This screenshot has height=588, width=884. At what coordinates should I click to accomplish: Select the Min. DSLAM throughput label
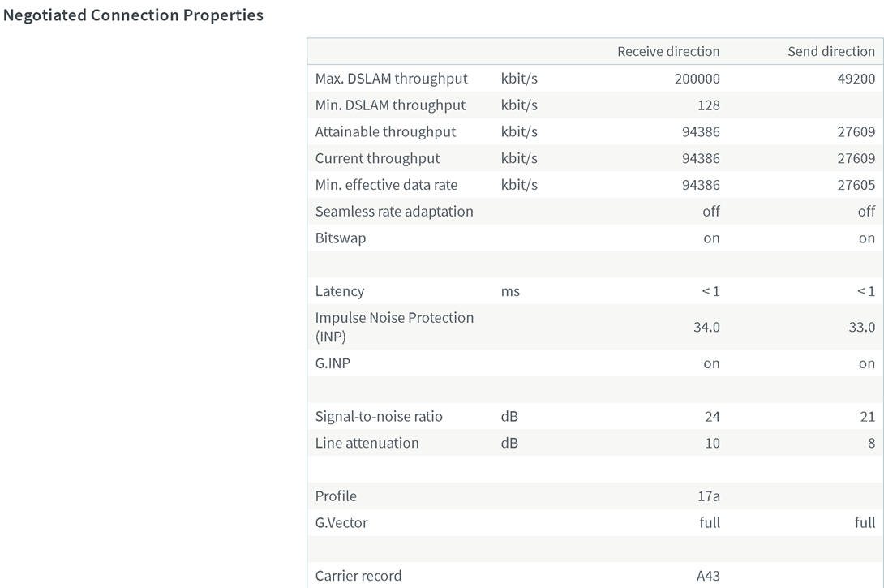pos(390,105)
